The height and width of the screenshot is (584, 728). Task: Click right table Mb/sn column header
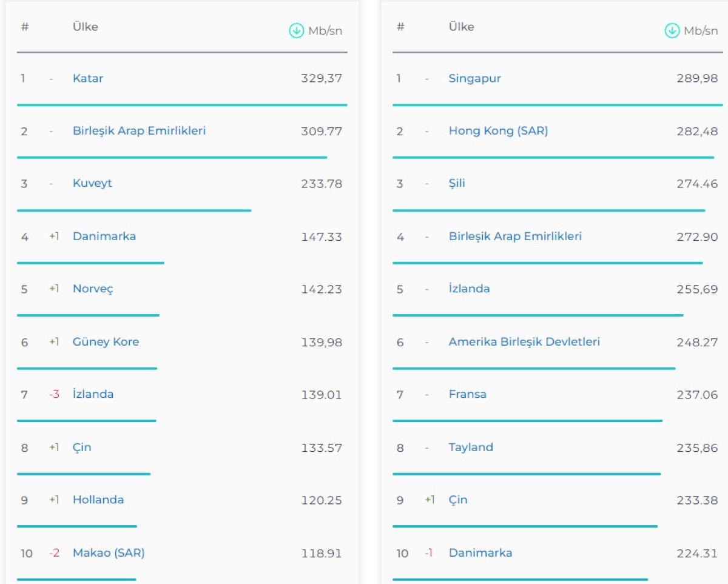pyautogui.click(x=700, y=31)
